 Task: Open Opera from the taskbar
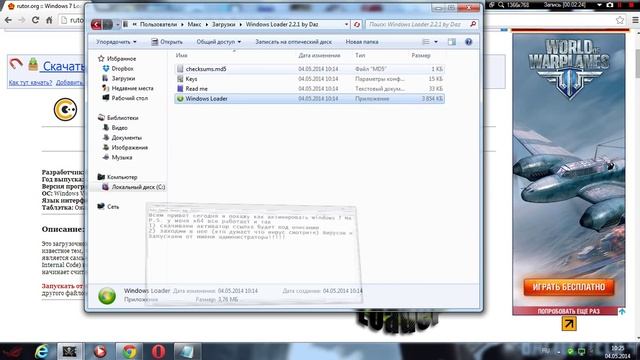pyautogui.click(x=158, y=351)
